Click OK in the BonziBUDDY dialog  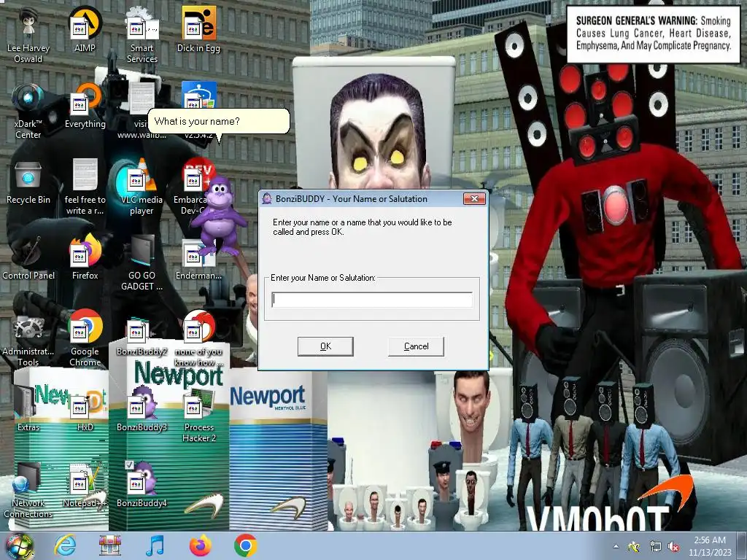coord(325,346)
